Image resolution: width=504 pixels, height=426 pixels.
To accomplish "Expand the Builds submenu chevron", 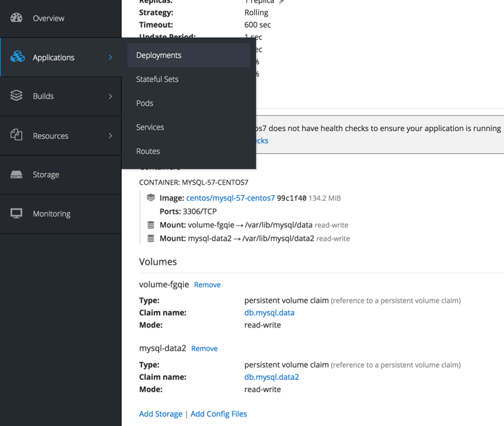I will pyautogui.click(x=110, y=97).
